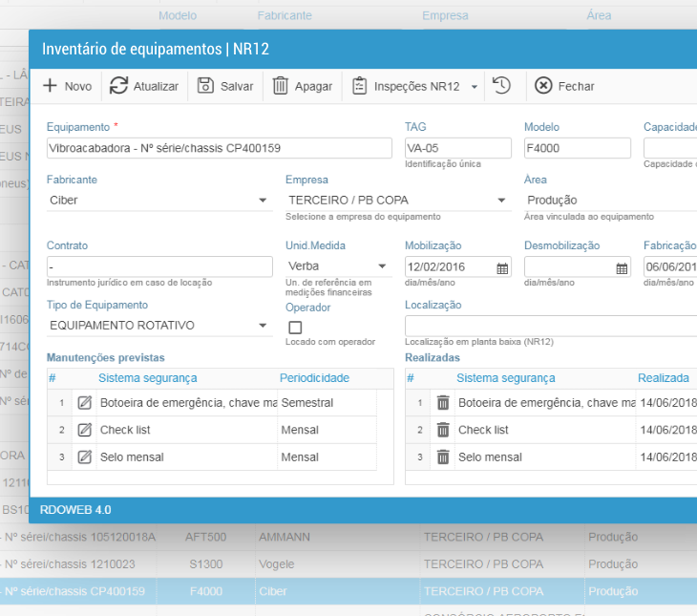
Task: Focus the Localização input field
Action: (x=551, y=326)
